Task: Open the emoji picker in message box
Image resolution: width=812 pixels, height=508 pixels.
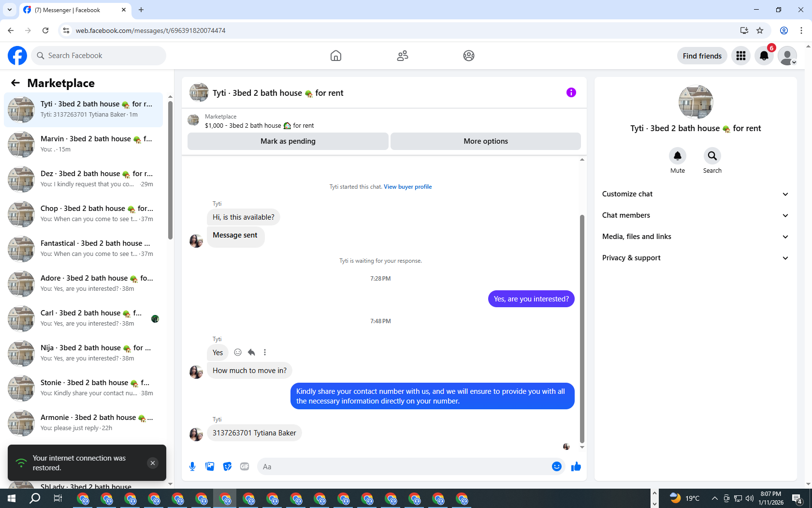Action: click(x=557, y=466)
